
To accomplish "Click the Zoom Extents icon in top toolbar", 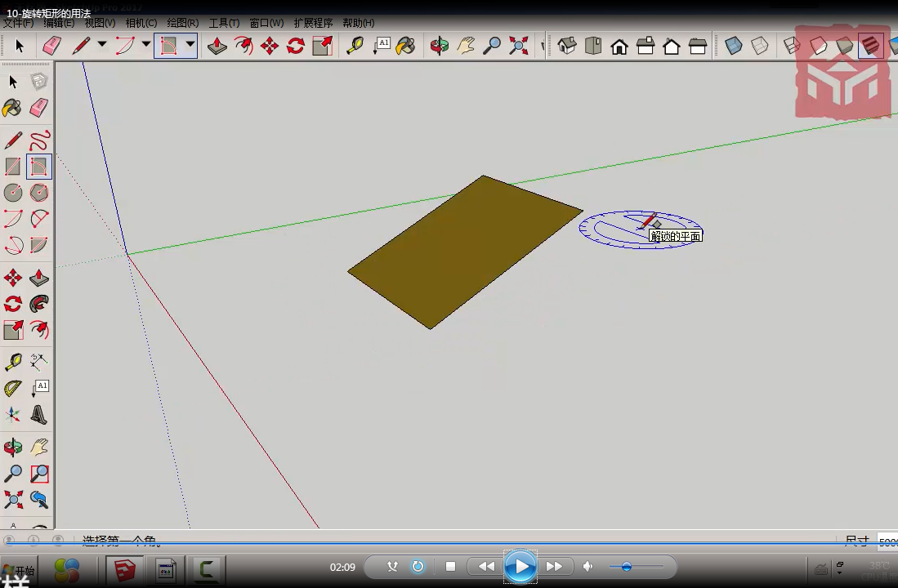I will point(518,46).
